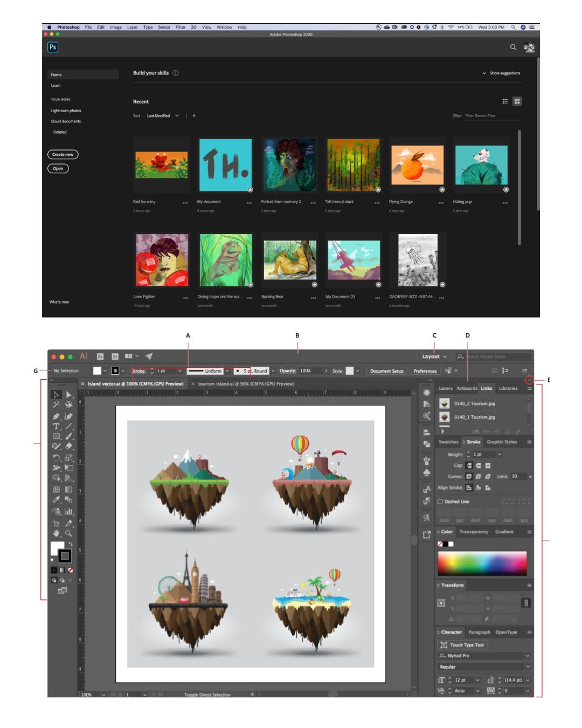Select the Rotate tool

[56, 458]
